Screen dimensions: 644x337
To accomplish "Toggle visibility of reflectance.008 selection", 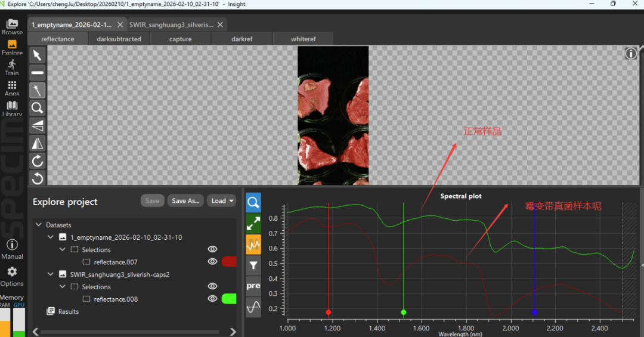I will [212, 299].
